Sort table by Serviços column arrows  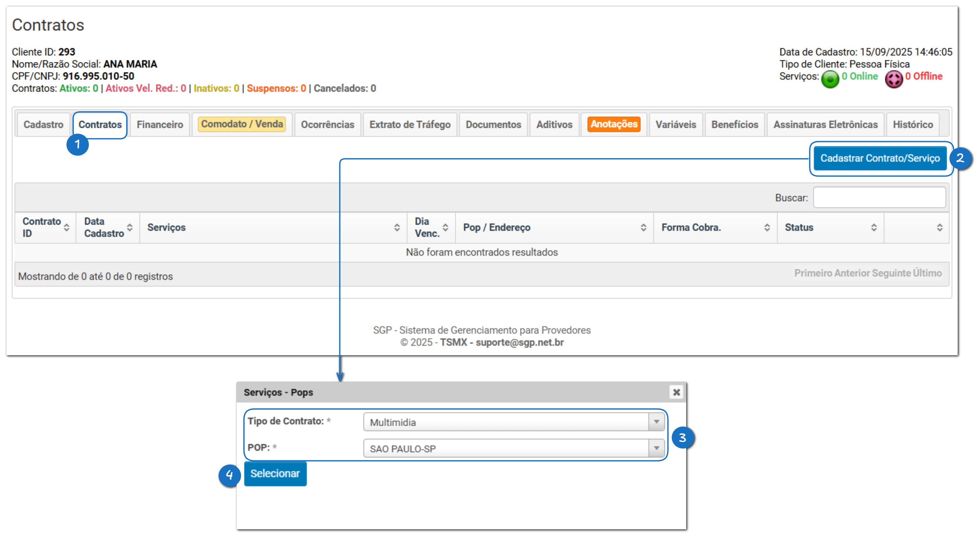tap(397, 228)
